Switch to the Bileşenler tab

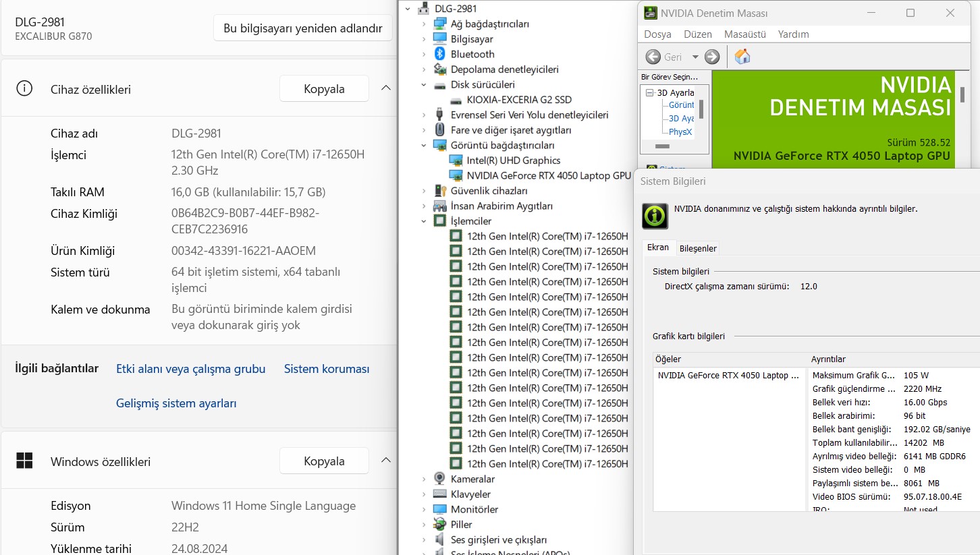tap(698, 248)
